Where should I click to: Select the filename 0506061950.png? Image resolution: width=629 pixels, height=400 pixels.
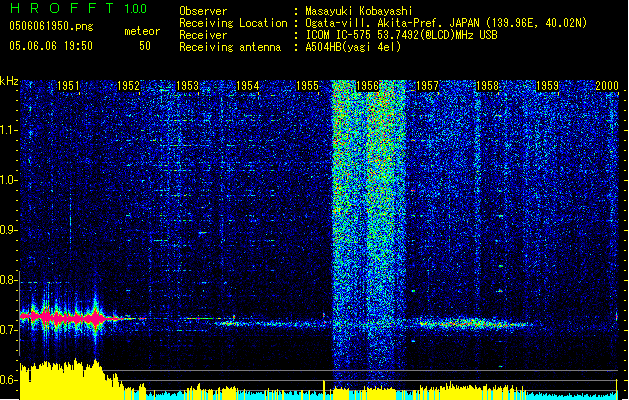point(51,26)
